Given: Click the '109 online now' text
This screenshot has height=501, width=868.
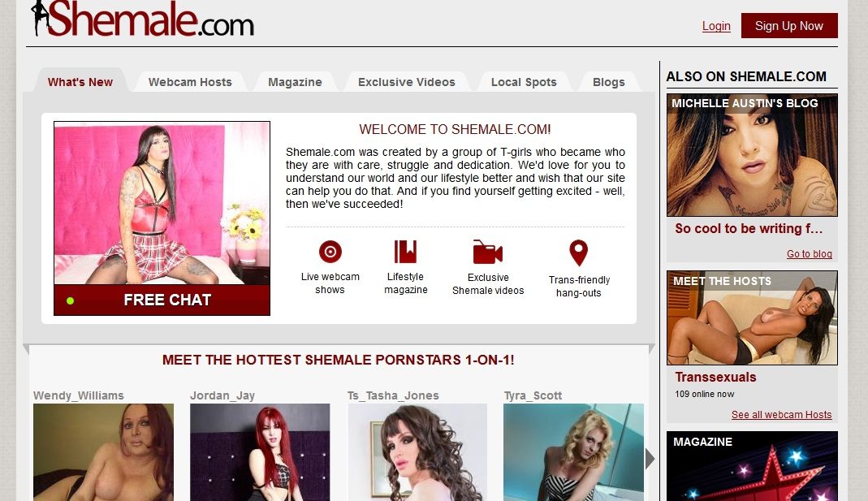Looking at the screenshot, I should click(704, 394).
